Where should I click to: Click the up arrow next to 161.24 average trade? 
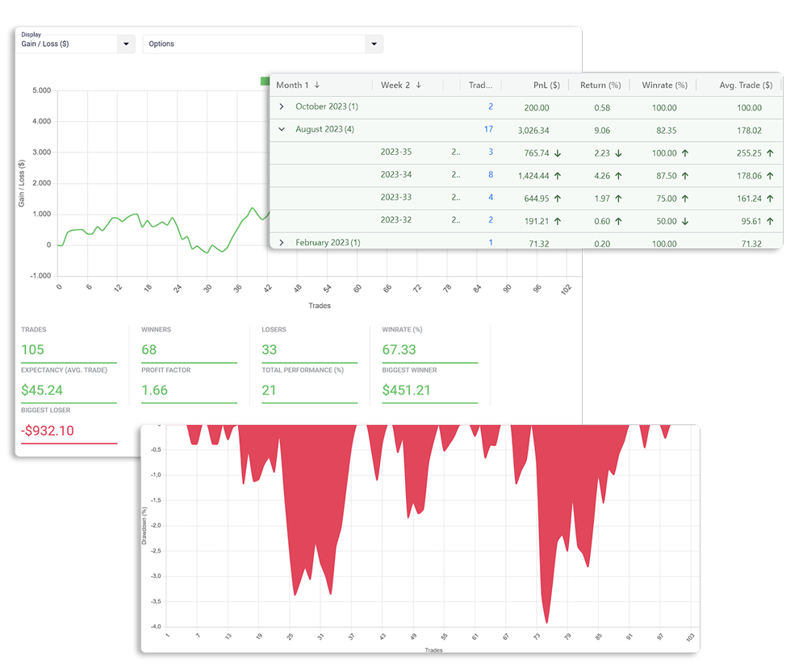pos(768,196)
